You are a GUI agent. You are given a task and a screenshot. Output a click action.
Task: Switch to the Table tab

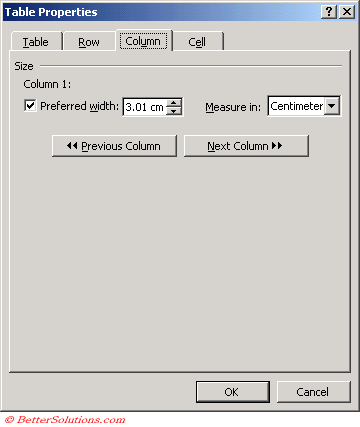(x=36, y=42)
